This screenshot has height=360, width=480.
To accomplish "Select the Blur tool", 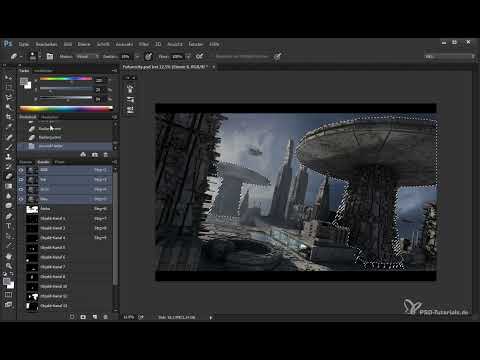I will [x=9, y=196].
